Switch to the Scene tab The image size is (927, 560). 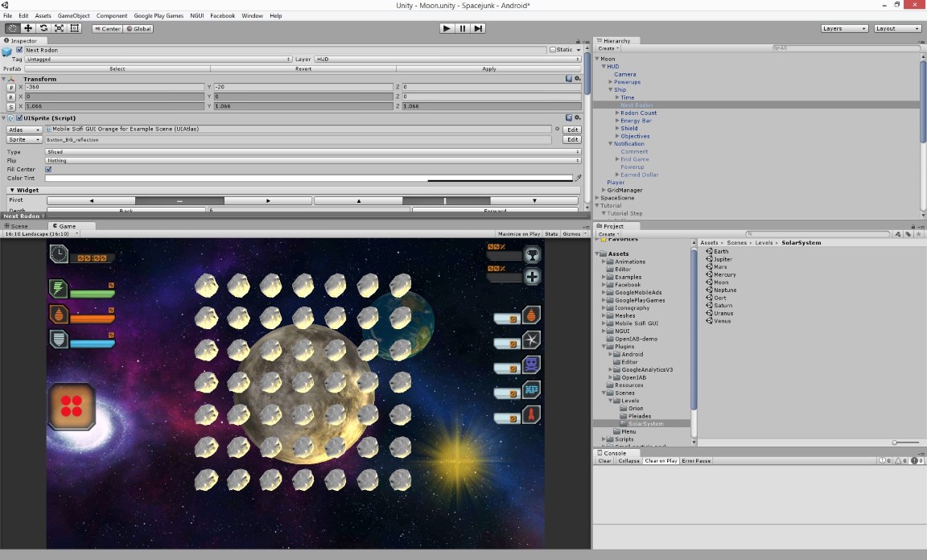pos(16,226)
